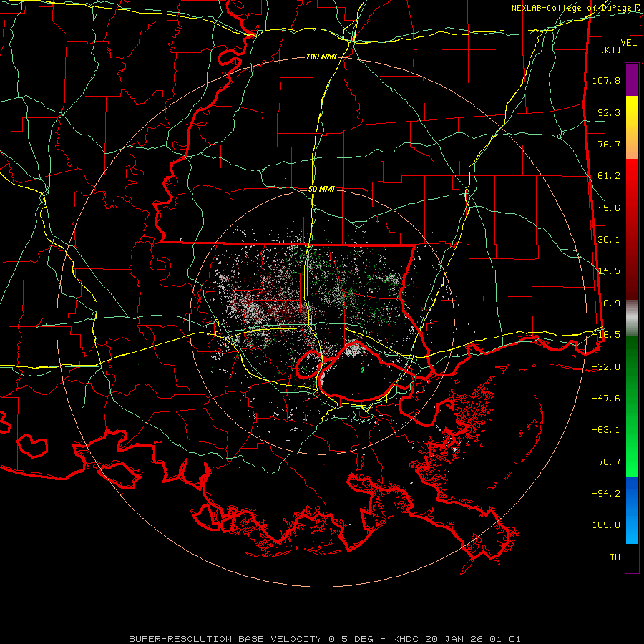Click the Super-Resolution Base Velocity caption
Screen dimensions: 644x644
[x=324, y=639]
